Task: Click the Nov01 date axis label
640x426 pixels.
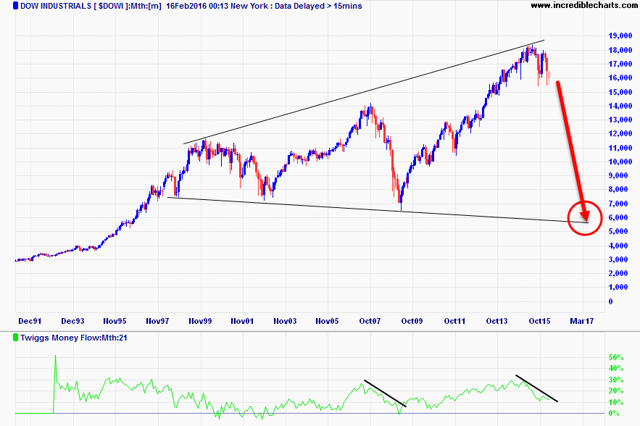Action: 242,321
